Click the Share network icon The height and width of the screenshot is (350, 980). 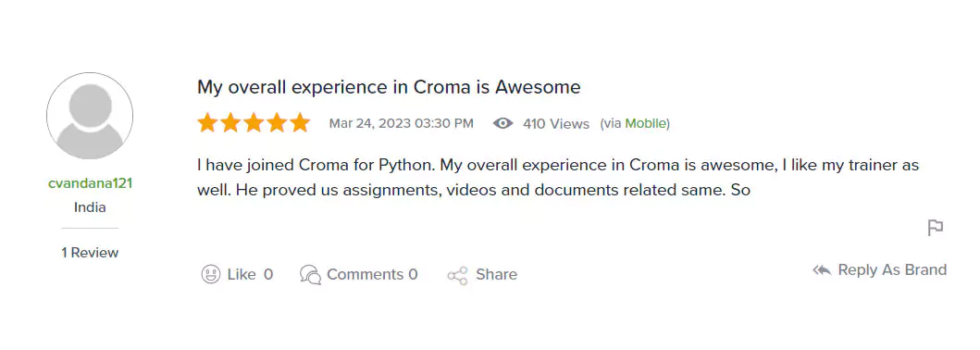click(x=457, y=276)
